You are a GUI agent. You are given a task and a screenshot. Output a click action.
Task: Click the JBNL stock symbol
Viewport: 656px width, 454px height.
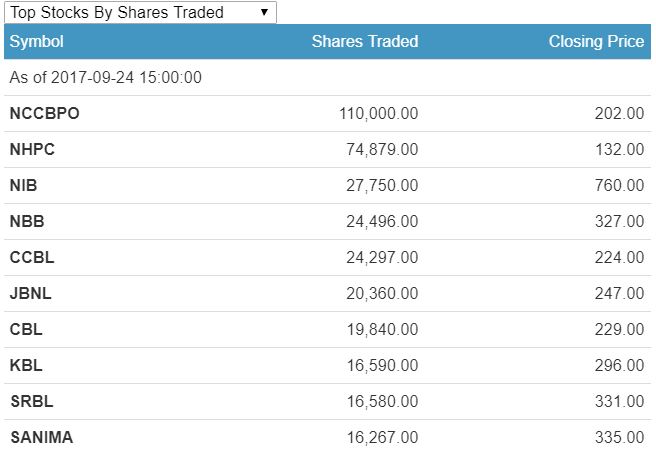tap(32, 293)
